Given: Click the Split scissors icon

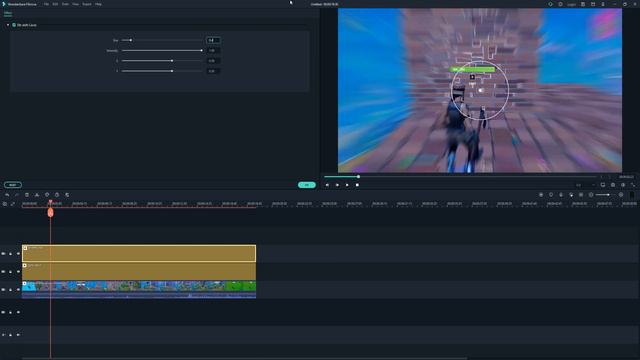Looking at the screenshot, I should point(37,195).
